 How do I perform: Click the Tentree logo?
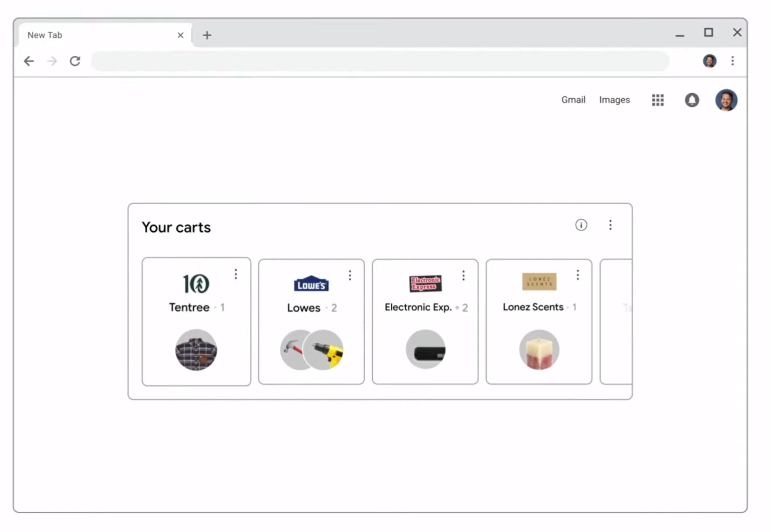click(196, 284)
